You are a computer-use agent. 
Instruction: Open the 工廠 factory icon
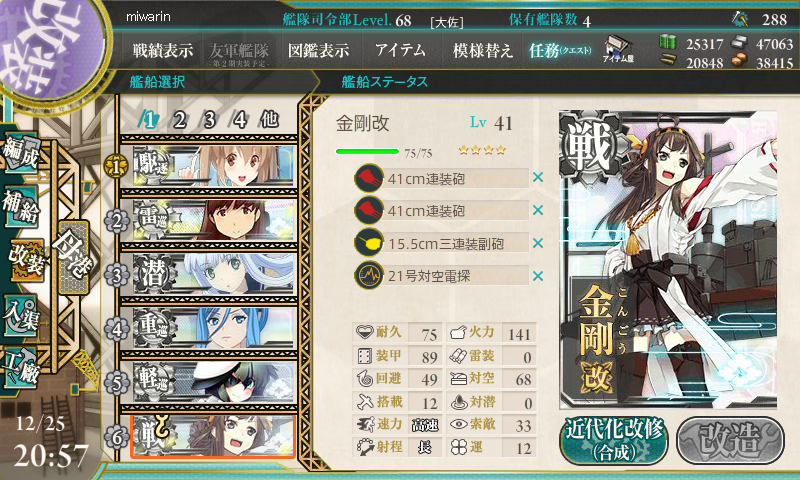(x=21, y=368)
